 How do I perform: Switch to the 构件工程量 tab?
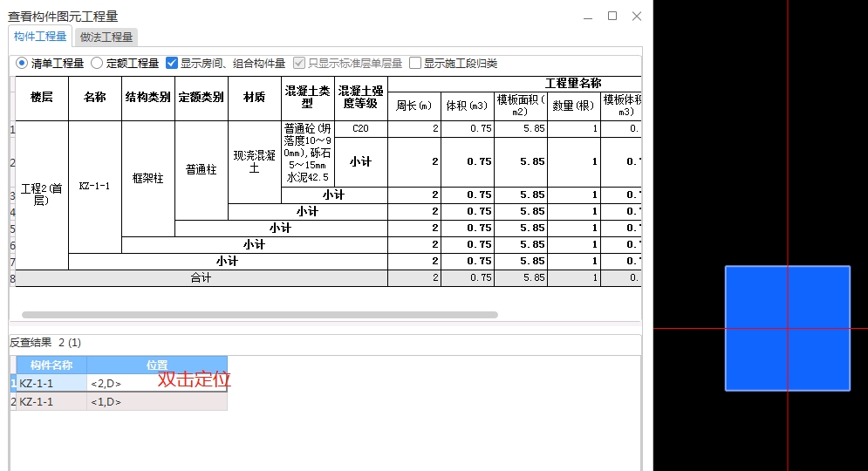tap(40, 37)
